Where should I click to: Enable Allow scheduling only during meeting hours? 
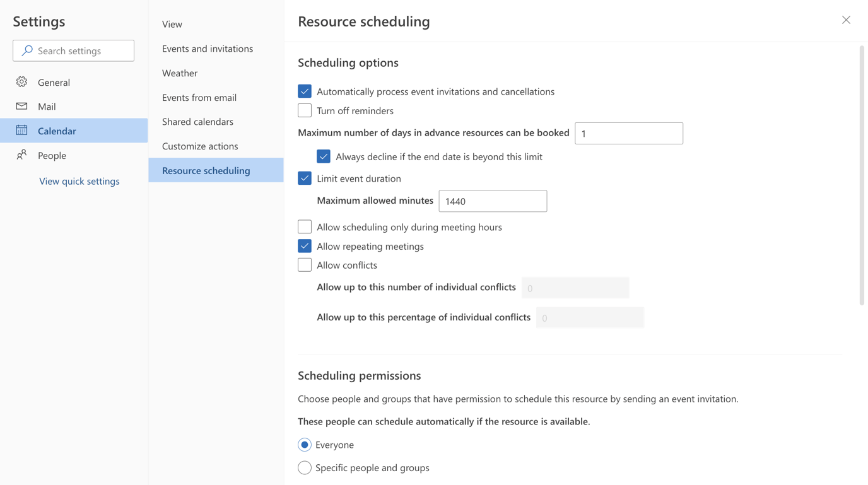pyautogui.click(x=305, y=226)
